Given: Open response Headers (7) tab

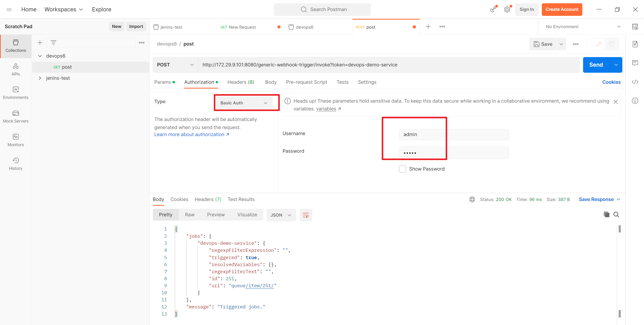Looking at the screenshot, I should point(208,199).
